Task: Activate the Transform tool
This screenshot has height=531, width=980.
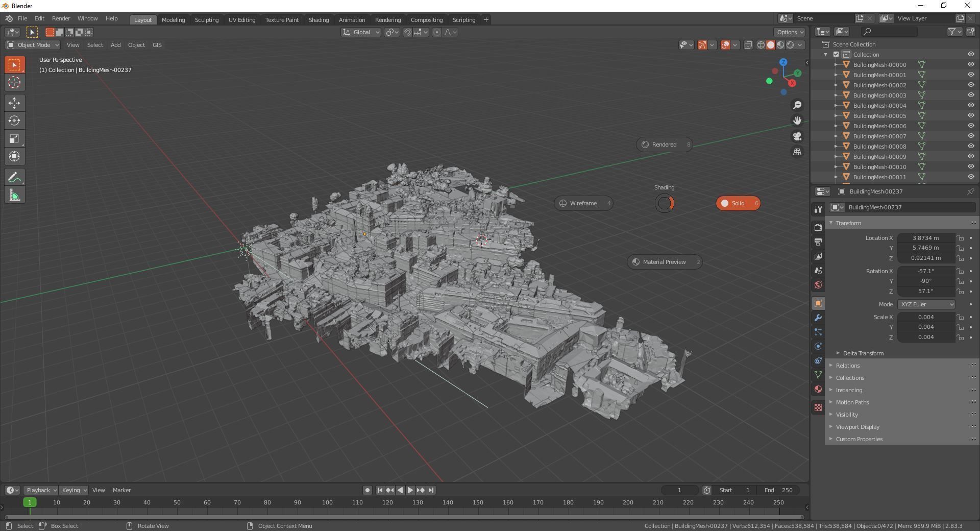Action: (x=14, y=157)
